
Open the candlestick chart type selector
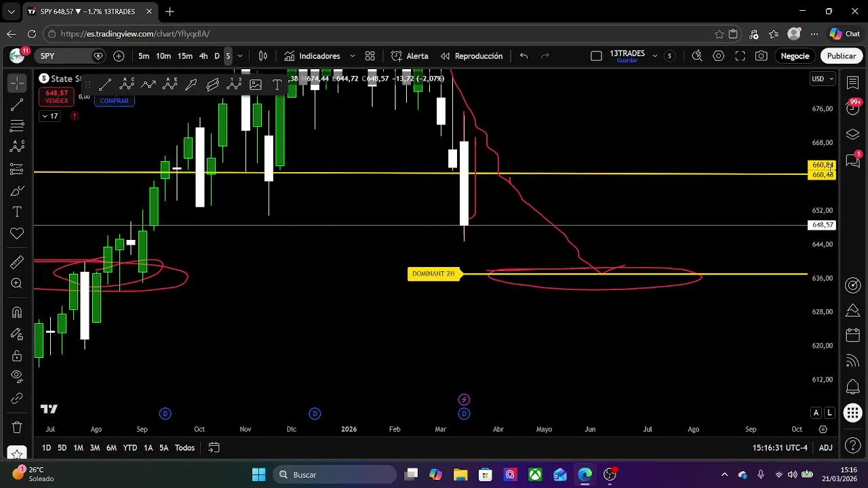click(x=263, y=56)
